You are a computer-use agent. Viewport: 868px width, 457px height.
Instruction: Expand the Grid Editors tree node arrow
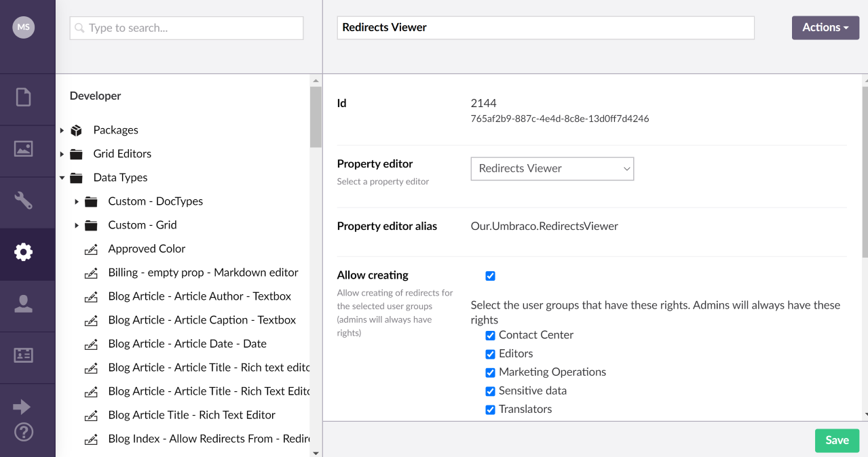pos(62,154)
